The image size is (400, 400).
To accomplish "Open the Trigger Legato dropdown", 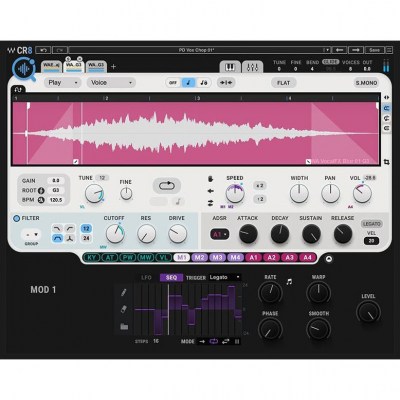I will [225, 277].
